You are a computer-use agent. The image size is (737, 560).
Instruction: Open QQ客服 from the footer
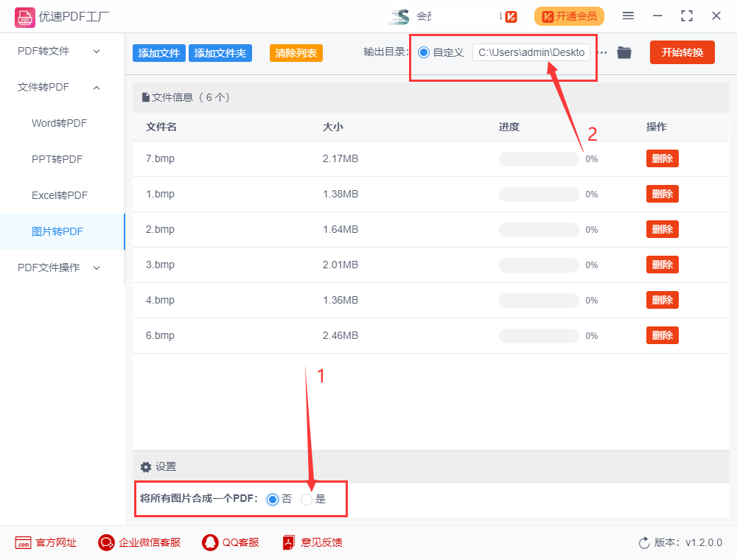[x=209, y=542]
